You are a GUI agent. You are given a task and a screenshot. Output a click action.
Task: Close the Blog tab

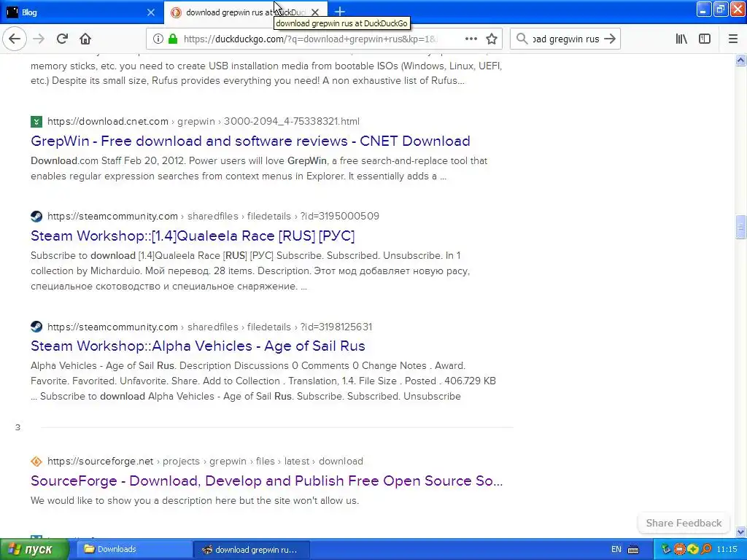coord(151,12)
